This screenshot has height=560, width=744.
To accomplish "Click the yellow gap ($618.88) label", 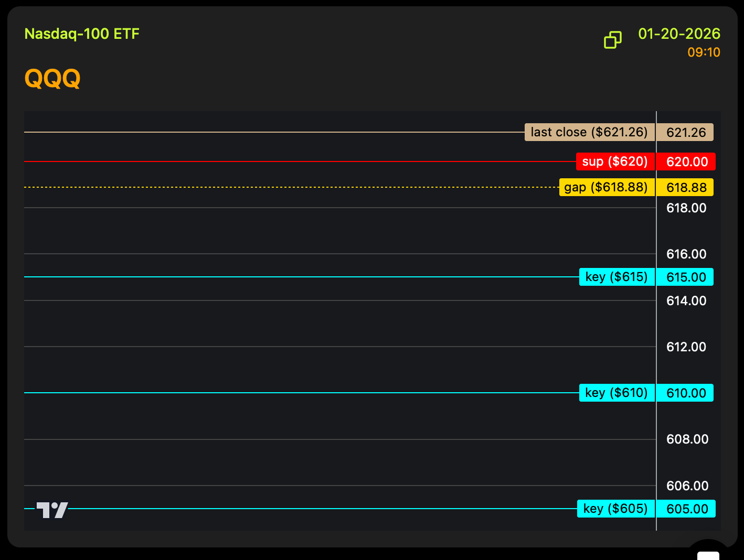I will click(607, 187).
